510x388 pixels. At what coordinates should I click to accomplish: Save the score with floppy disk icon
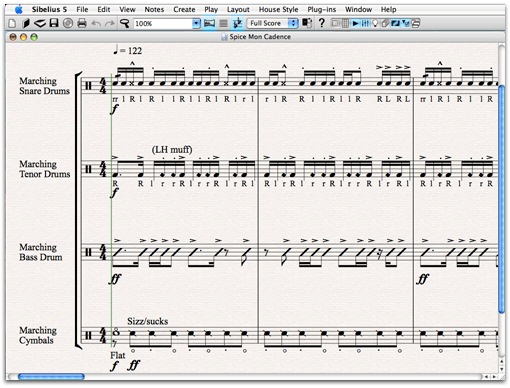(54, 23)
